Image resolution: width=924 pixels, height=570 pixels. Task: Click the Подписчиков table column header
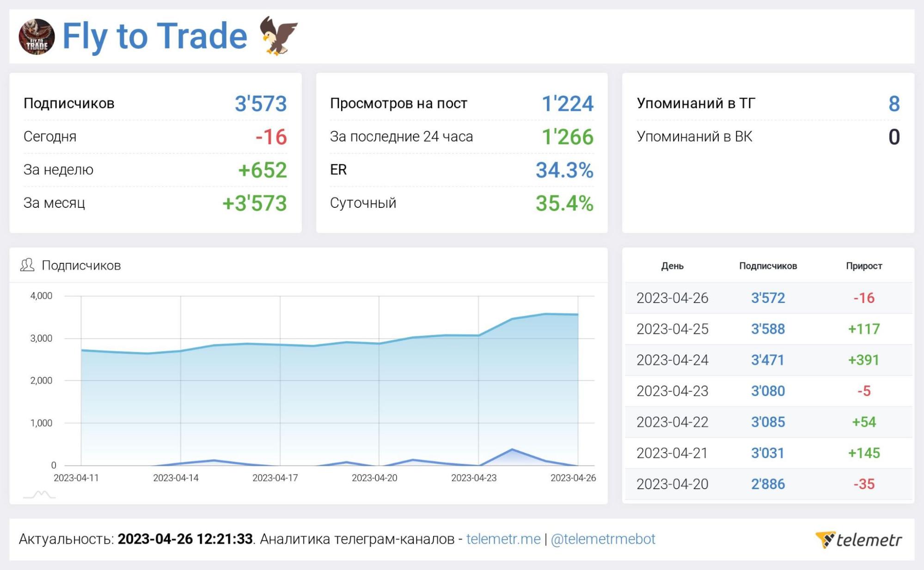(x=768, y=266)
